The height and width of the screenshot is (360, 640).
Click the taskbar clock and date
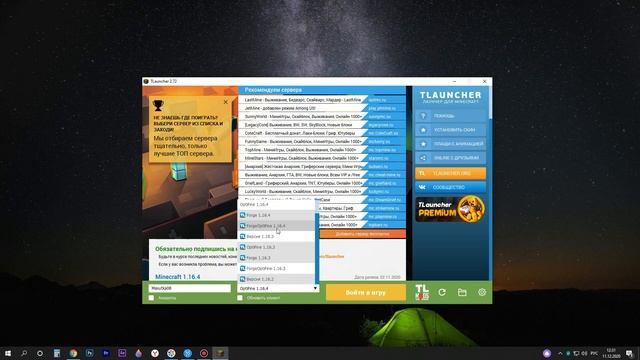click(611, 353)
